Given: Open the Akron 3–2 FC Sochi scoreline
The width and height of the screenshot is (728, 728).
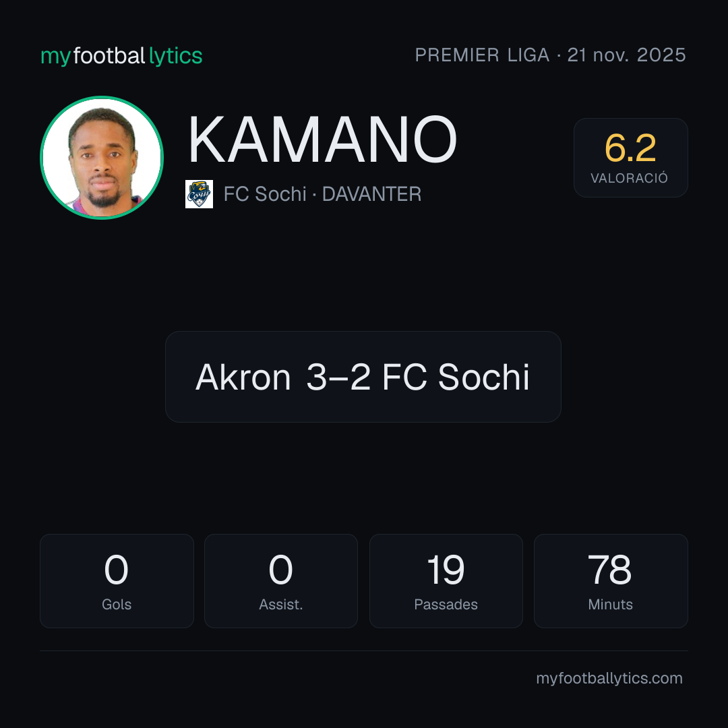Looking at the screenshot, I should pos(363,377).
